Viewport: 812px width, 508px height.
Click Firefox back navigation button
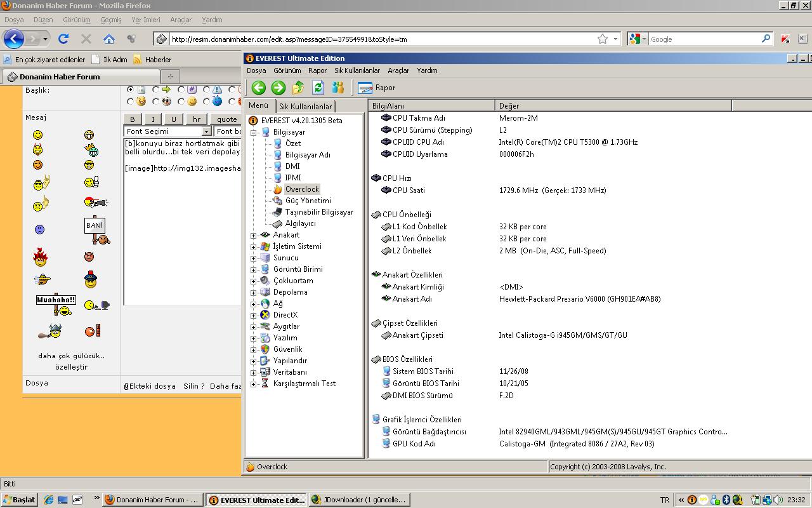(x=14, y=39)
